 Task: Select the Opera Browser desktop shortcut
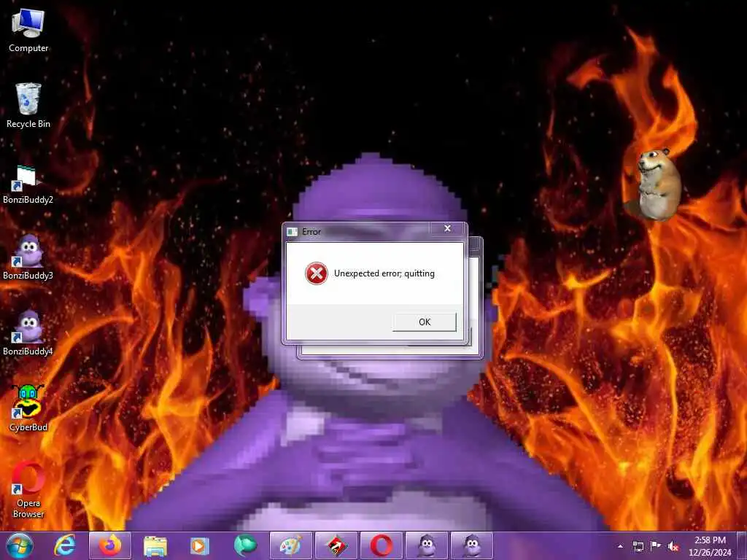tap(28, 489)
